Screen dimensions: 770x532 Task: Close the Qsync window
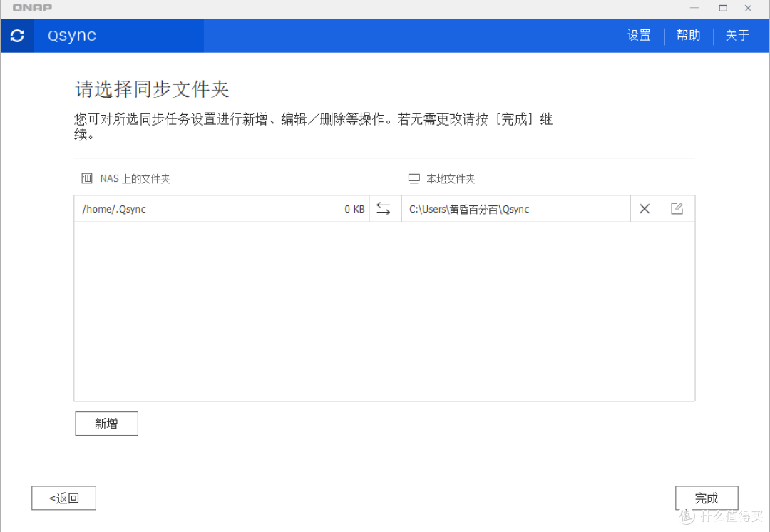coord(748,8)
